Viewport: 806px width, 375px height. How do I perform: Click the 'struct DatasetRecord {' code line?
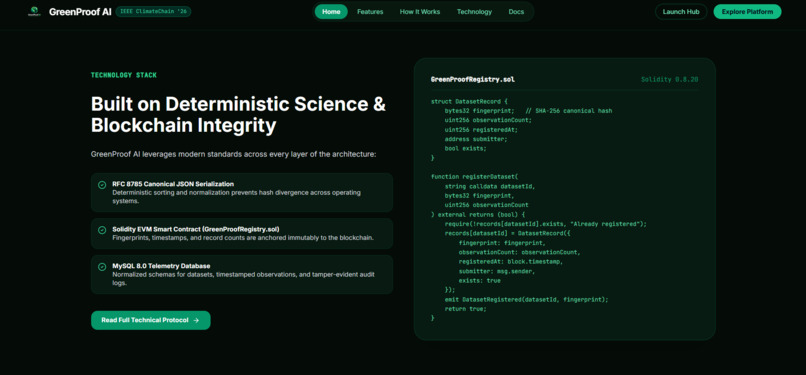[x=470, y=102]
